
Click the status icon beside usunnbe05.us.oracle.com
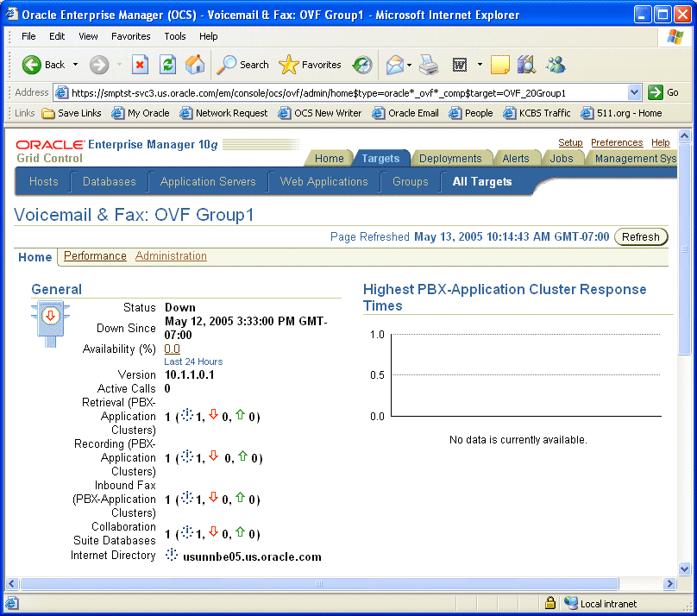(x=171, y=555)
